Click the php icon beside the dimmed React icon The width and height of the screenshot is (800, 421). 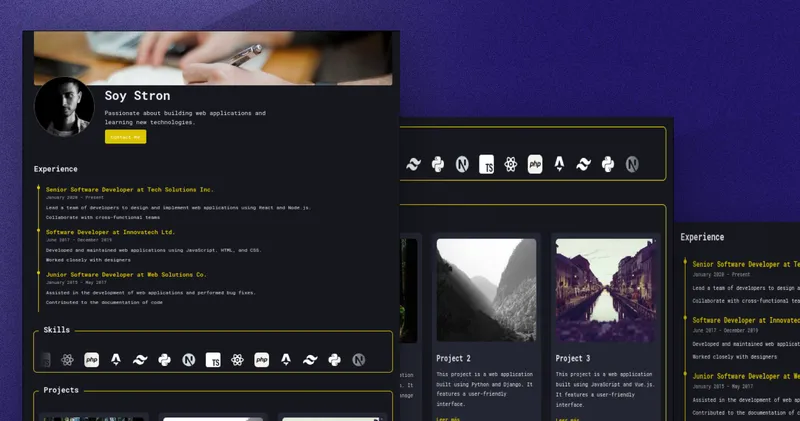92,360
